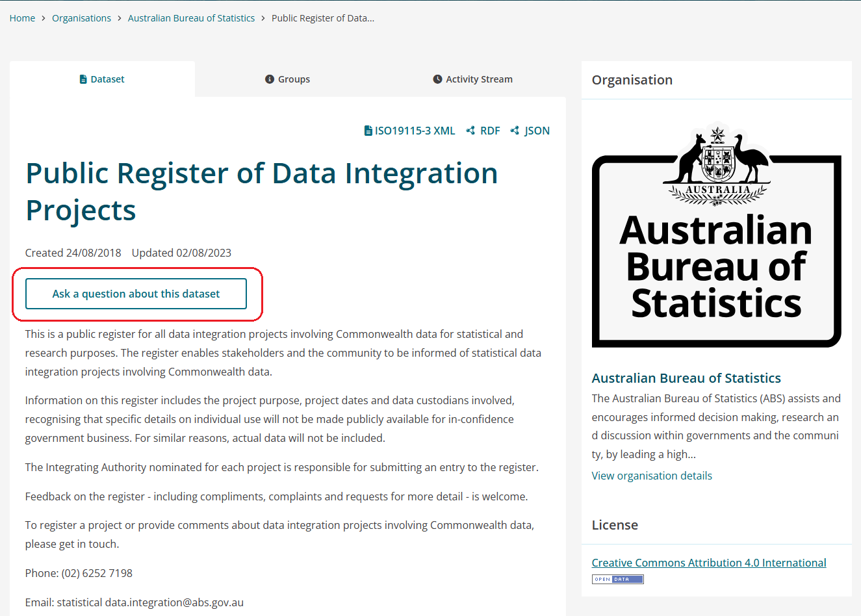Viewport: 861px width, 616px height.
Task: Select the Dataset tab
Action: coord(102,79)
